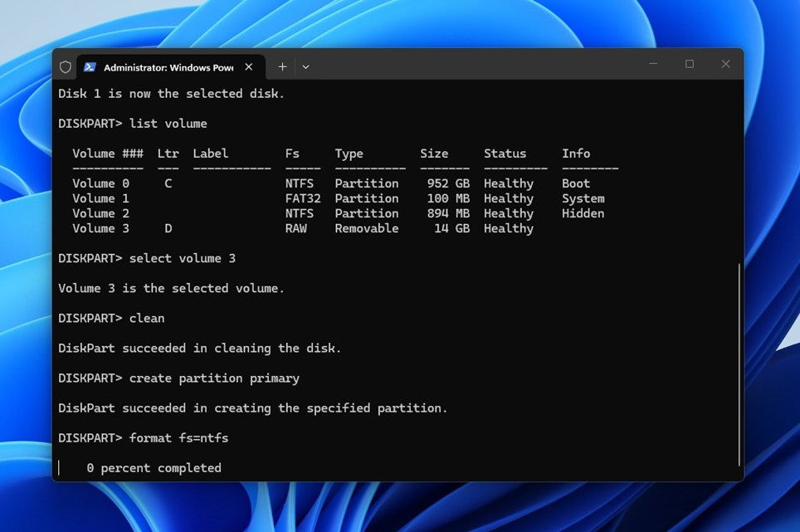Image resolution: width=800 pixels, height=532 pixels.
Task: Click the 'clean' command text
Action: click(146, 318)
